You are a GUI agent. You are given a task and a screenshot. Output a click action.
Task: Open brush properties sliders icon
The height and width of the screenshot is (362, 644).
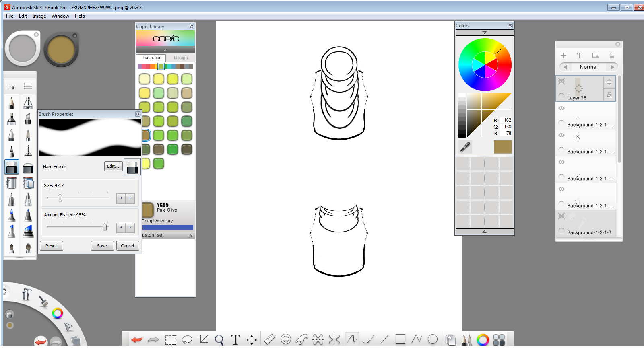click(12, 86)
